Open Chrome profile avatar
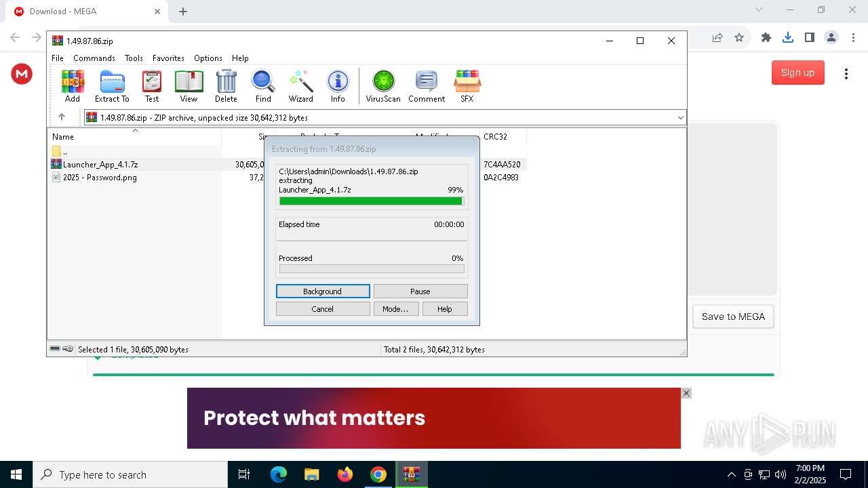868x488 pixels. coord(831,38)
